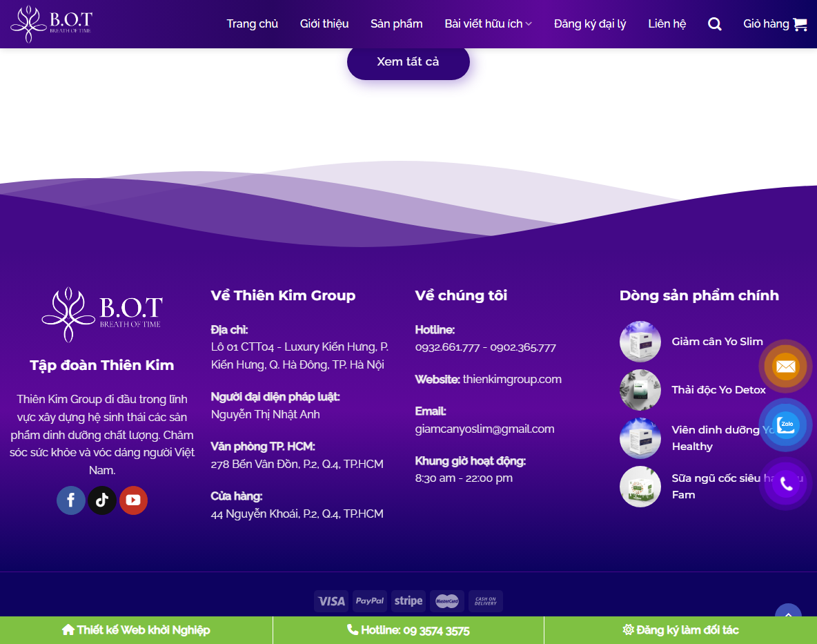Click the Hotline 09 3574 3575 bar

(408, 630)
